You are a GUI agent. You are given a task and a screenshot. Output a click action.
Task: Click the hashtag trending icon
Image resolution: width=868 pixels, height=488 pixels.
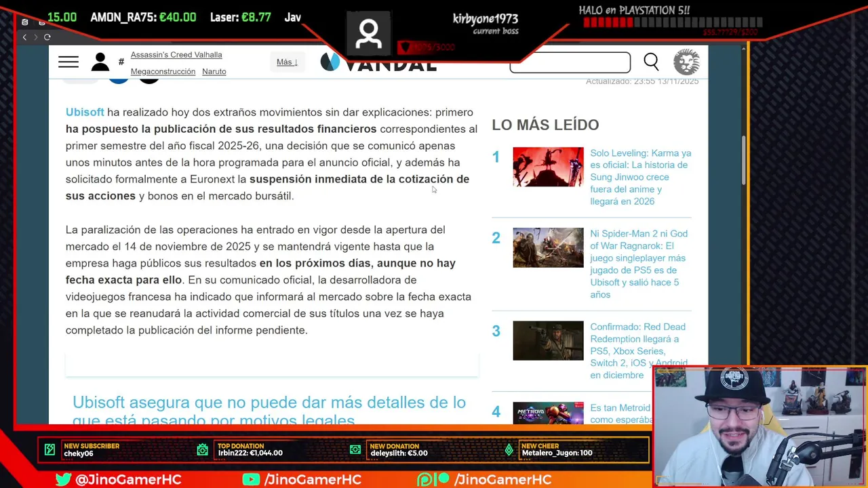click(121, 62)
